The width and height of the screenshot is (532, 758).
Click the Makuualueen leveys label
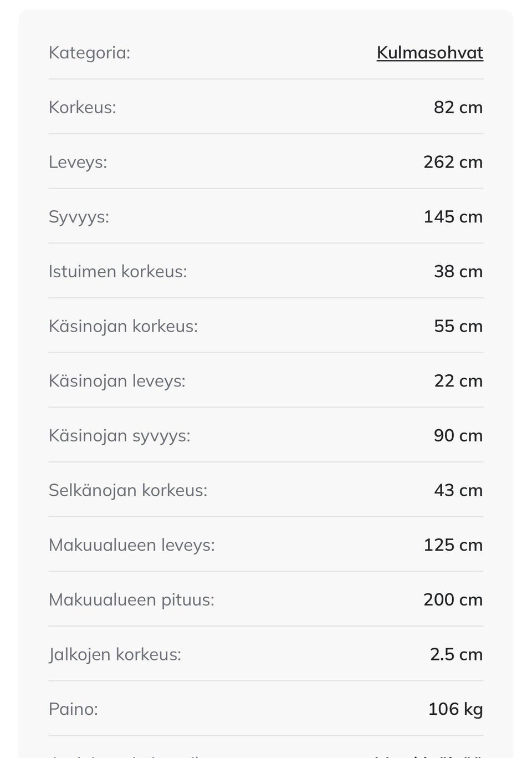pos(131,545)
